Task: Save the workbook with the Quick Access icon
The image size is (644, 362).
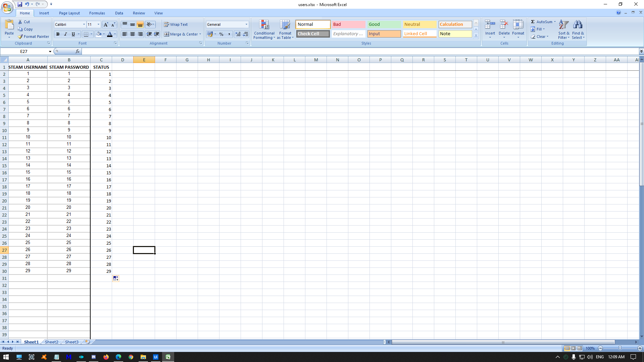Action: pyautogui.click(x=20, y=4)
